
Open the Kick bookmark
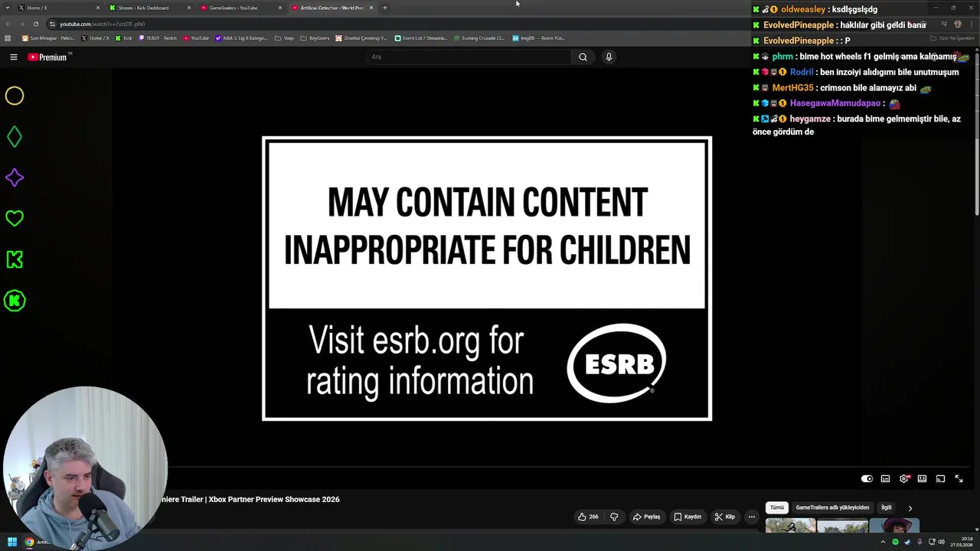(x=123, y=37)
